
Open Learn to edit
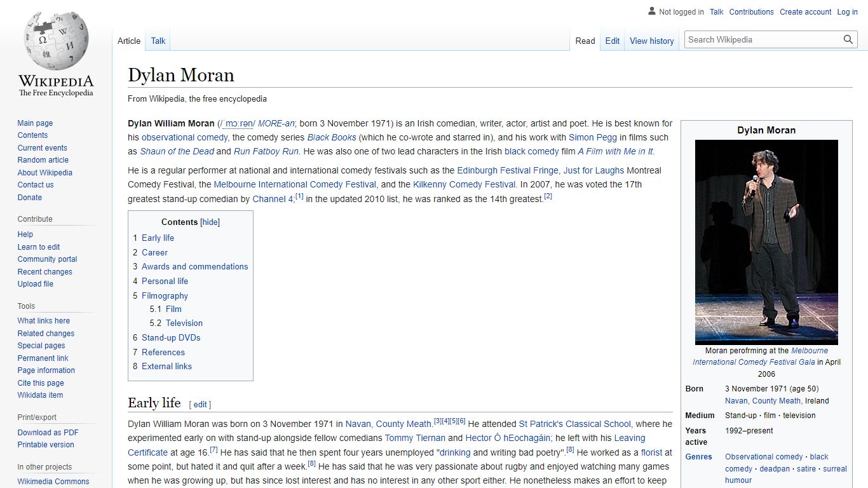(39, 247)
